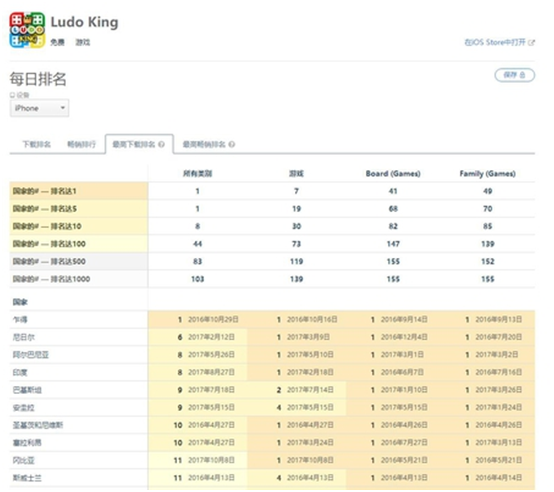Click the 排名达1 row label

pos(45,191)
